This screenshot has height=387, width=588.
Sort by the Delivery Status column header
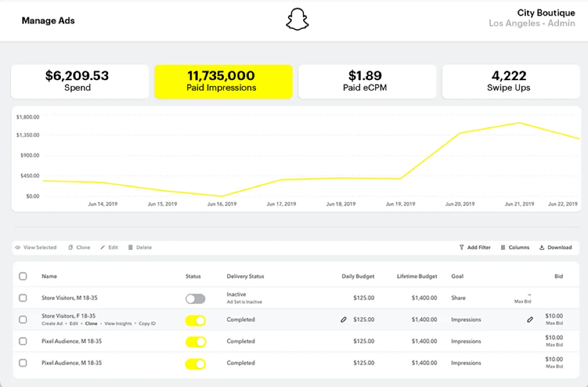[x=245, y=277]
